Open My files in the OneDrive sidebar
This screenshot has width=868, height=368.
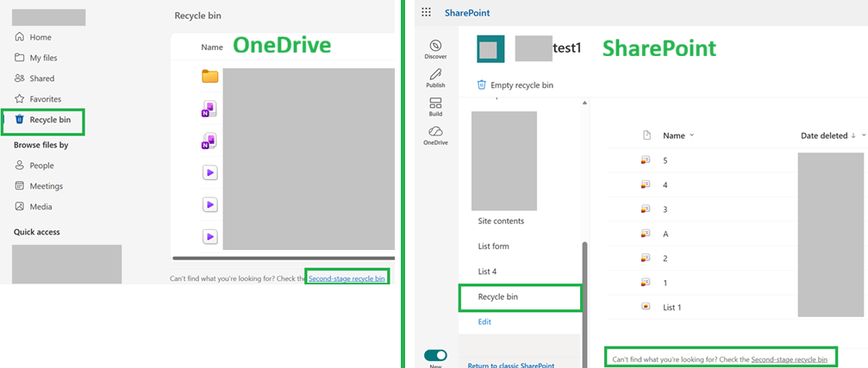36,58
